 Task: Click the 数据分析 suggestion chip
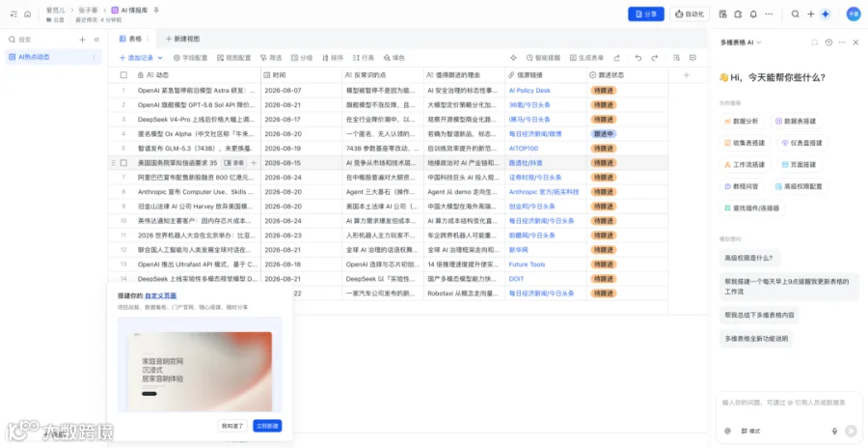tap(743, 121)
